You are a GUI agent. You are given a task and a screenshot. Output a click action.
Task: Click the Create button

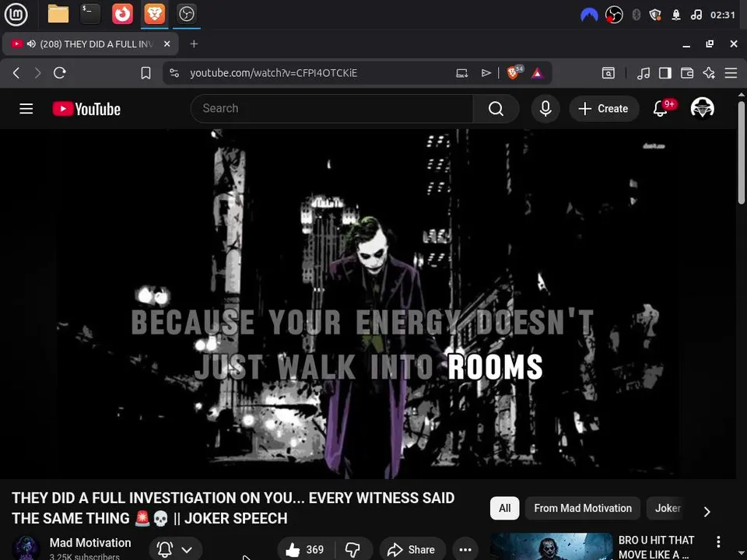(604, 109)
